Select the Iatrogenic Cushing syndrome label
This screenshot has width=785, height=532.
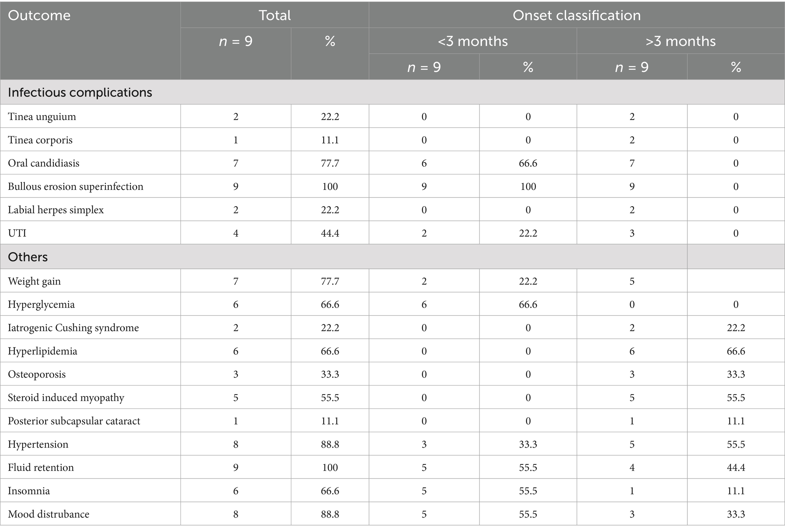(73, 328)
